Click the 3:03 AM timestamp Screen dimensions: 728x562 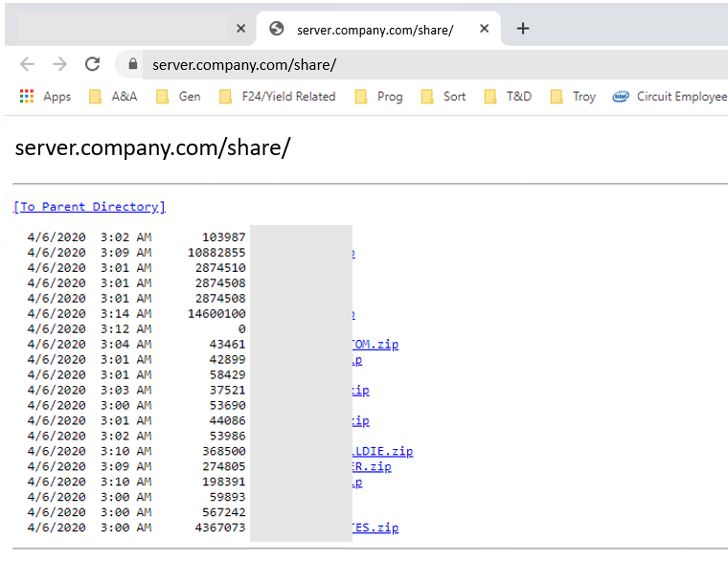pyautogui.click(x=126, y=391)
